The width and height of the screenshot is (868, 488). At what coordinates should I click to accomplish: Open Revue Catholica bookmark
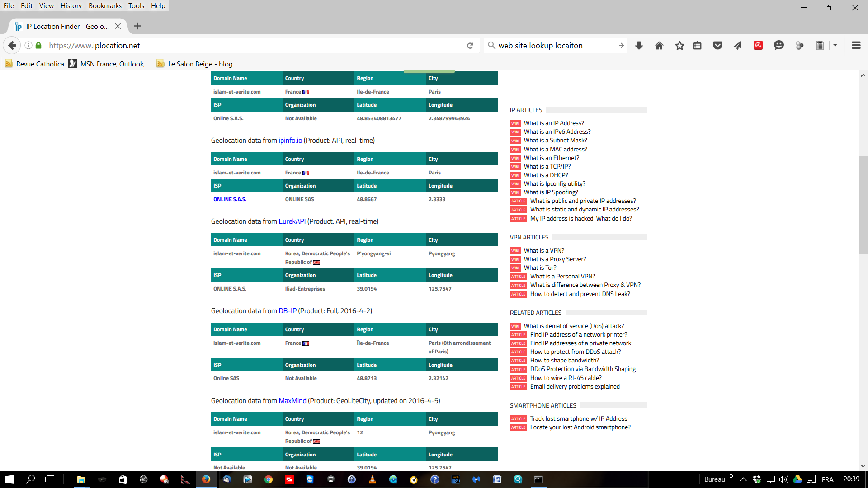pyautogui.click(x=35, y=64)
